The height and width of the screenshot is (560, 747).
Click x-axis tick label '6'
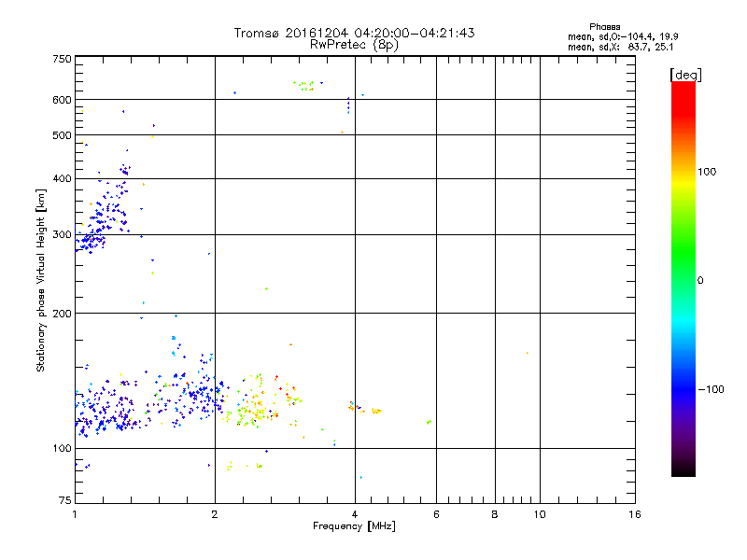(436, 514)
